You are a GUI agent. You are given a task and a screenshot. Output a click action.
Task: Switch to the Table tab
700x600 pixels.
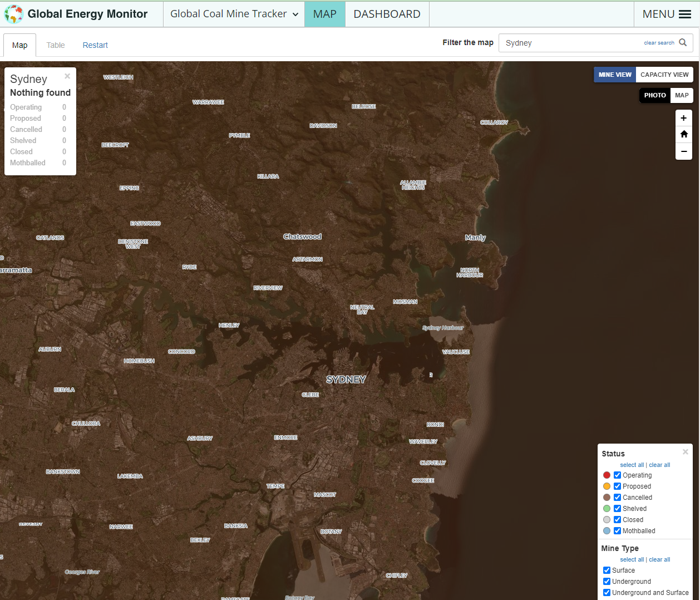56,45
